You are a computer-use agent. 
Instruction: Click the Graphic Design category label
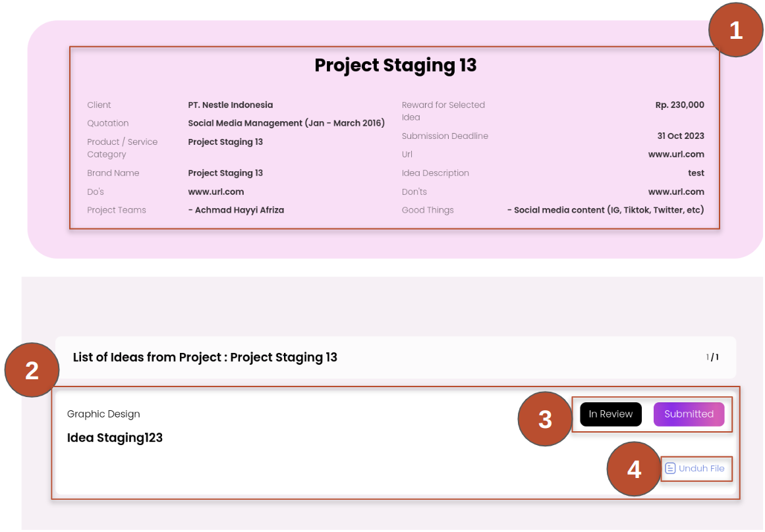[x=103, y=414]
